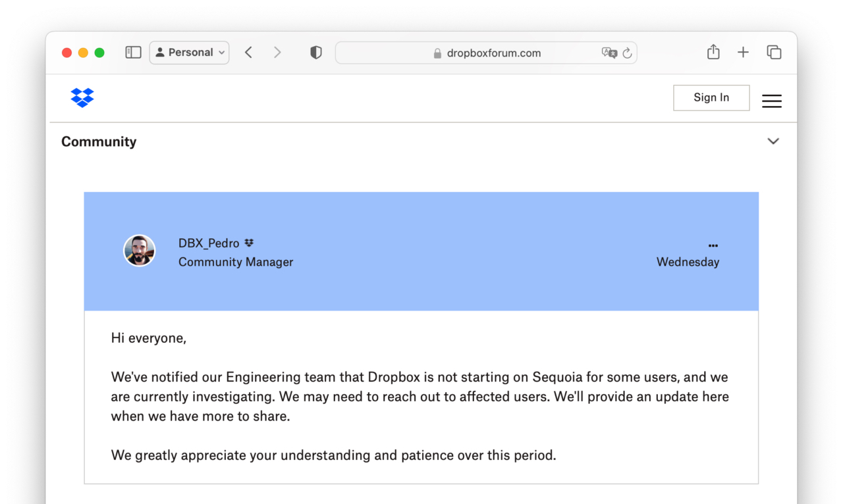The image size is (843, 504).
Task: Open the Share sheet icon
Action: 713,52
